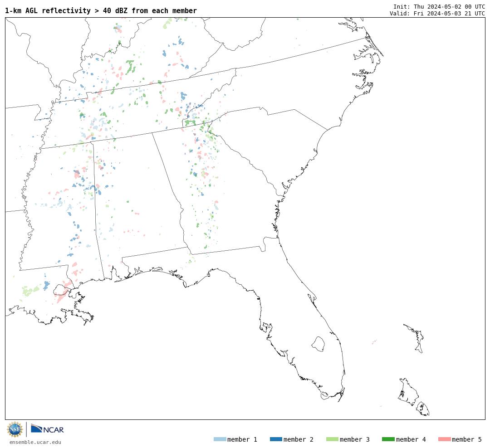This screenshot has height=448, width=490.
Task: Click the member 2 dark blue legend swatch
Action: coord(276,439)
